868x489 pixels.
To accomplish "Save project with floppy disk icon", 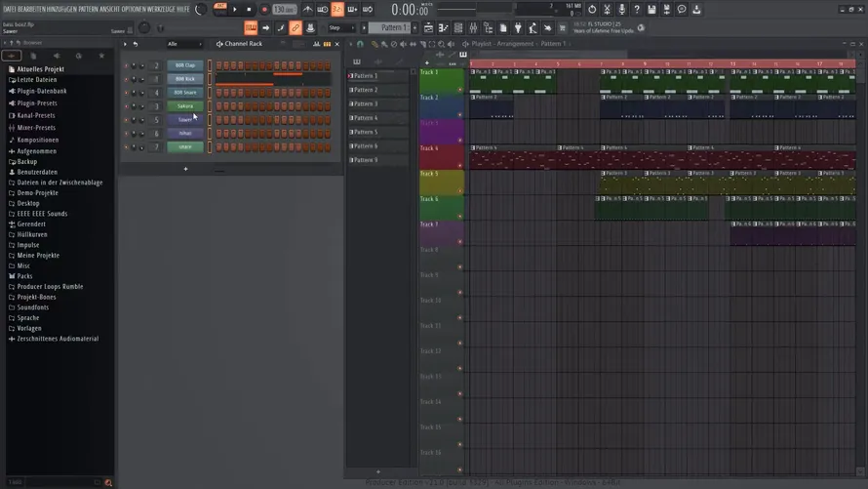I will coord(651,10).
